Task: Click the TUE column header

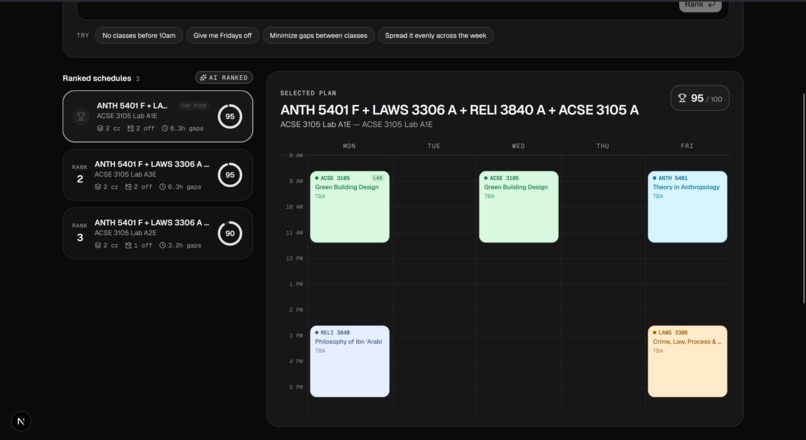Action: 434,146
